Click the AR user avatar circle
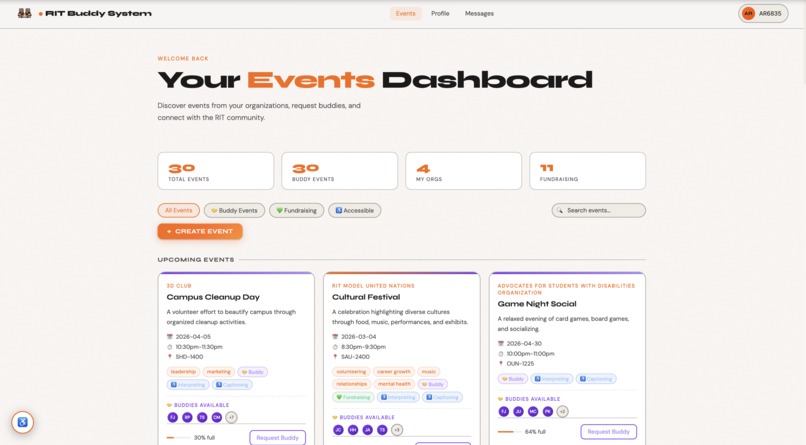The width and height of the screenshot is (806, 445). (748, 14)
